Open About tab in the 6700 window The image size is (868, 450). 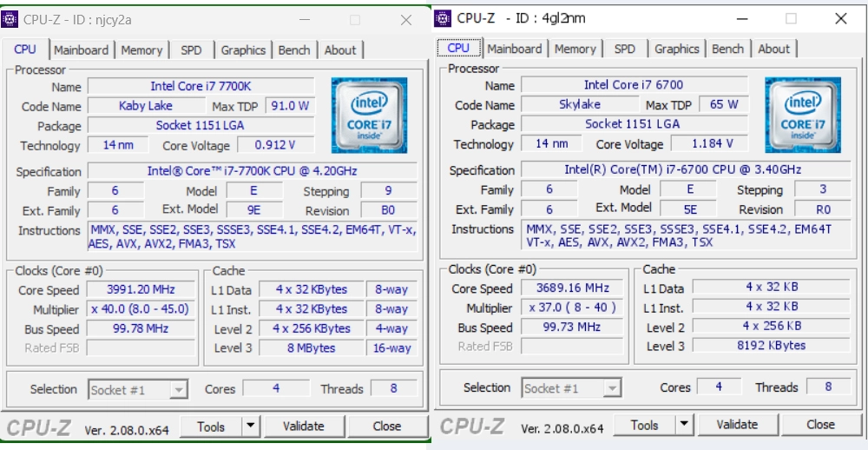coord(773,49)
